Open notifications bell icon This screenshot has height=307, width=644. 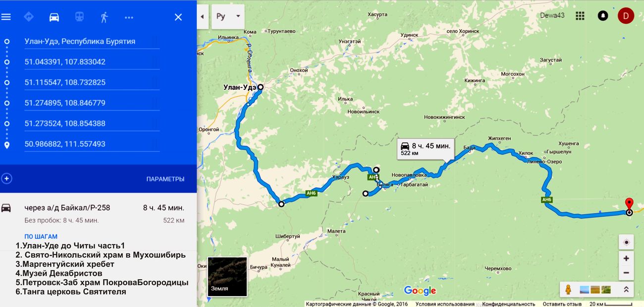pos(603,15)
